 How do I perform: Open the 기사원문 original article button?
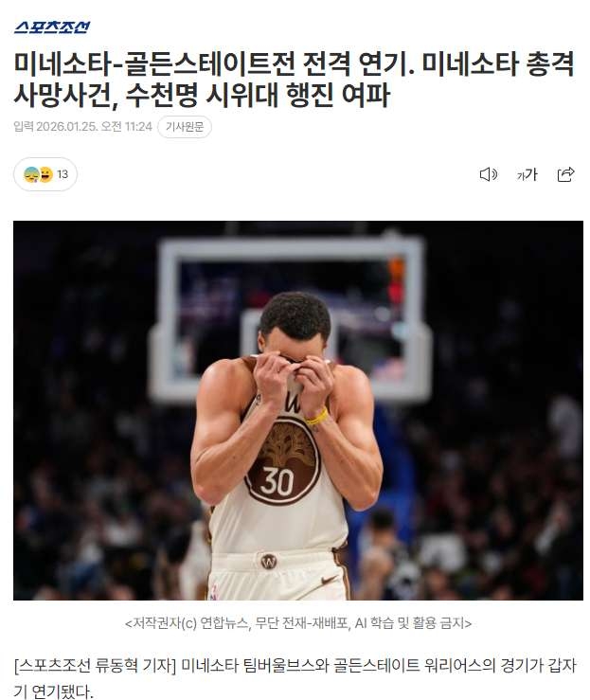(185, 127)
